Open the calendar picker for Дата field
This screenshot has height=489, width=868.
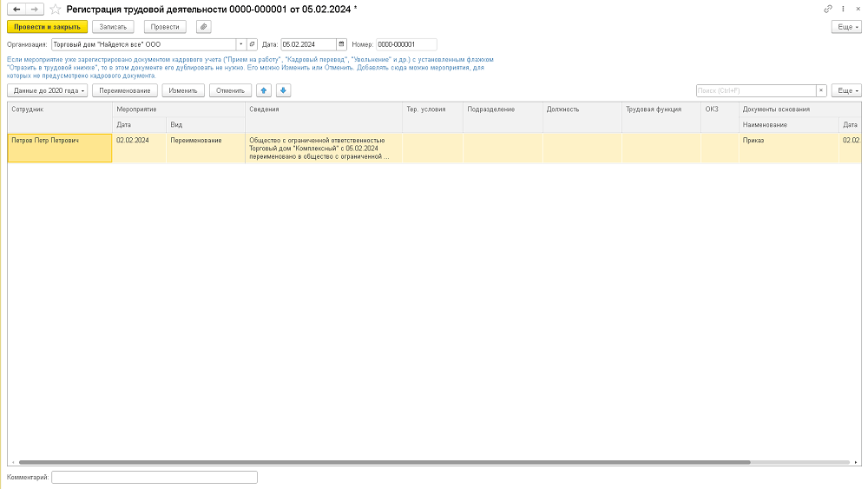click(341, 44)
